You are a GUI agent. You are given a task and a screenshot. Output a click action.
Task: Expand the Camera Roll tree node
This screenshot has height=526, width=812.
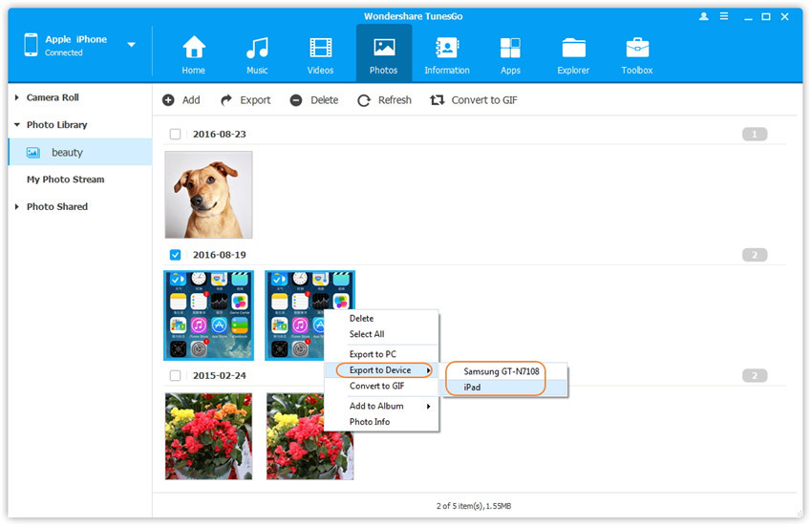(x=17, y=97)
